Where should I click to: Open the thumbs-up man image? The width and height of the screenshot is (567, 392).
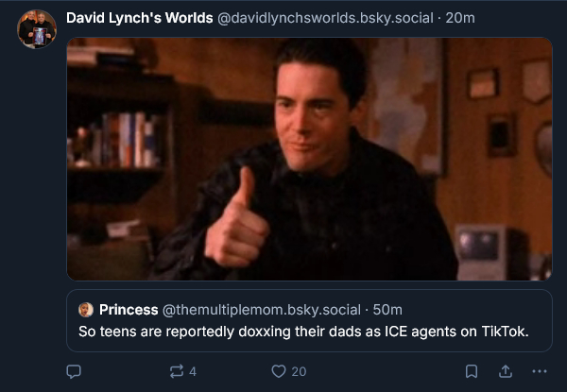(x=309, y=159)
